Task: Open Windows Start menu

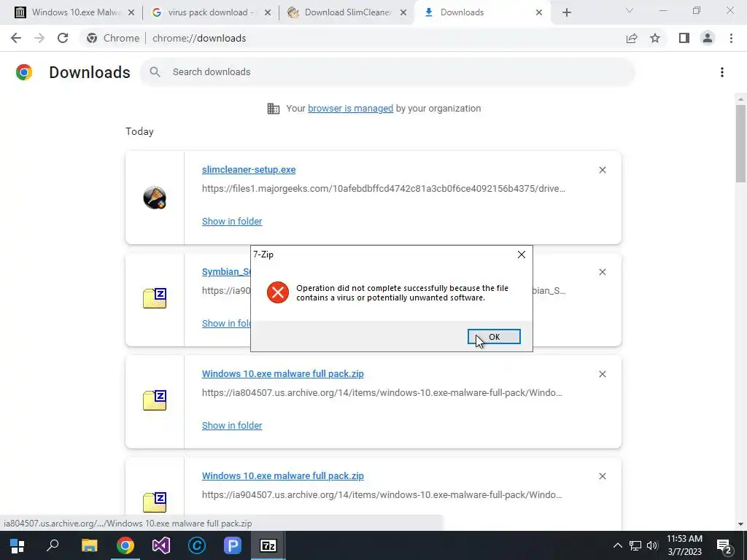Action: 18,545
